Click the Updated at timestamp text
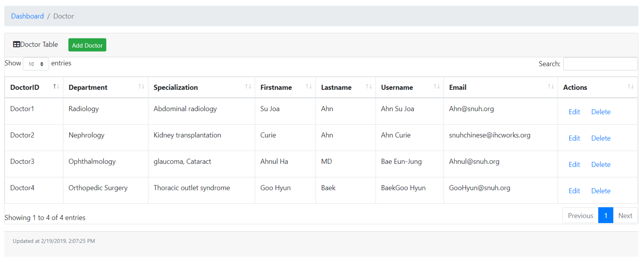Screen dimensions: 644x263 pos(54,241)
